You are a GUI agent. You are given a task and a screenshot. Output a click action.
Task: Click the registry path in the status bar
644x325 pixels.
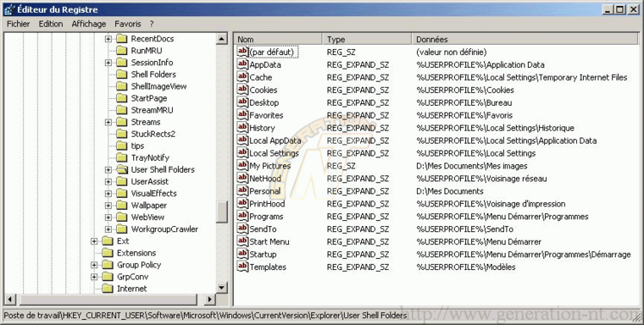tap(205, 316)
